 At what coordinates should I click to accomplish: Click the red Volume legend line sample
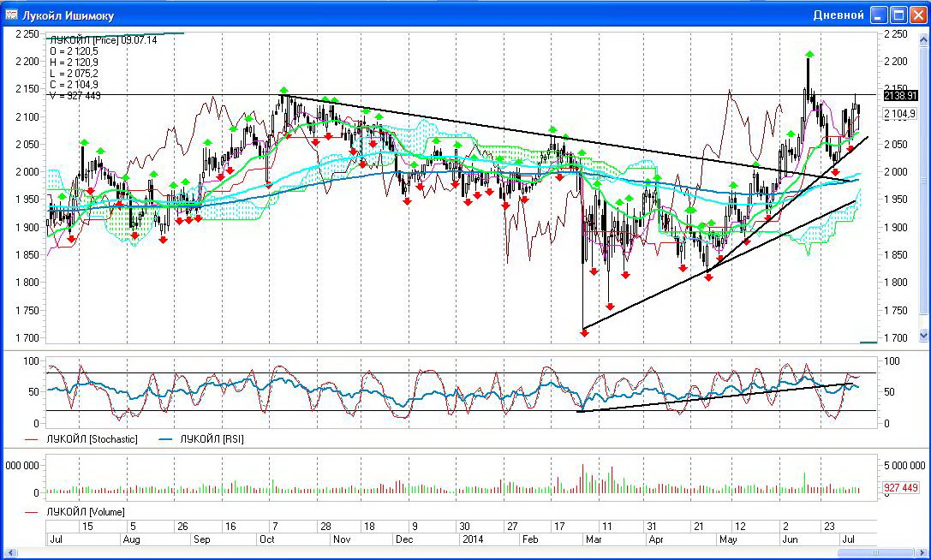pos(33,513)
